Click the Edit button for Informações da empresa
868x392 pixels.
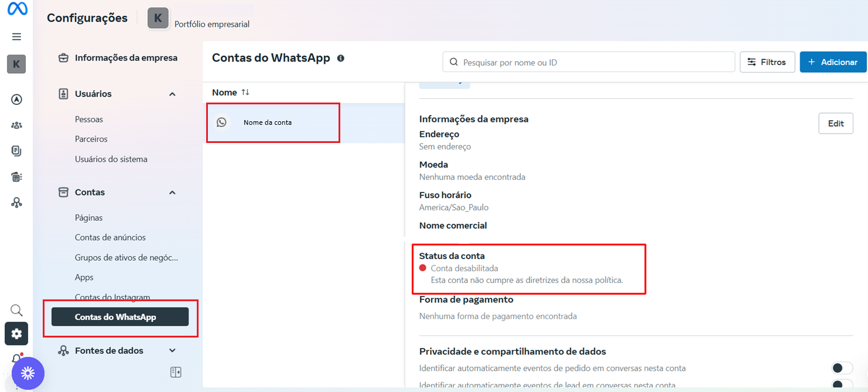[836, 123]
